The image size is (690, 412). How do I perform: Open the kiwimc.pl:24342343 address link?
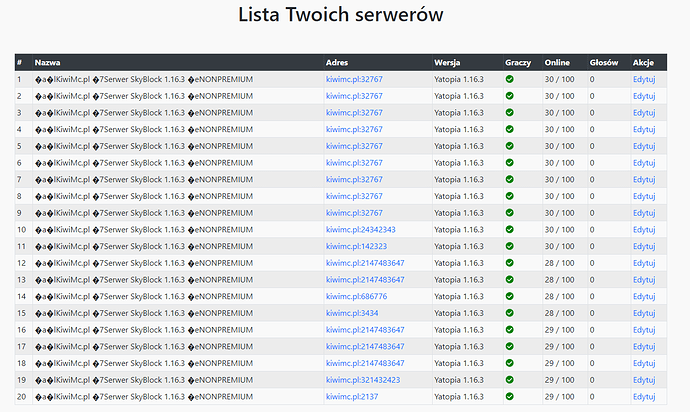tap(360, 229)
